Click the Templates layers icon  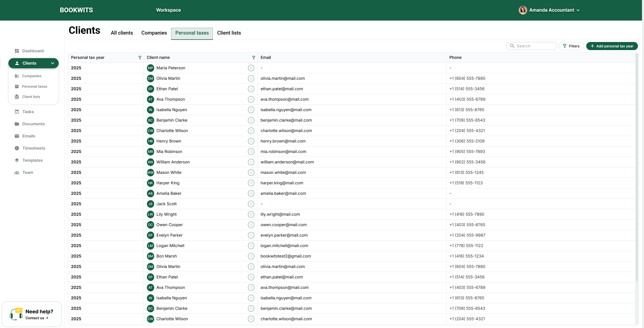tap(17, 160)
